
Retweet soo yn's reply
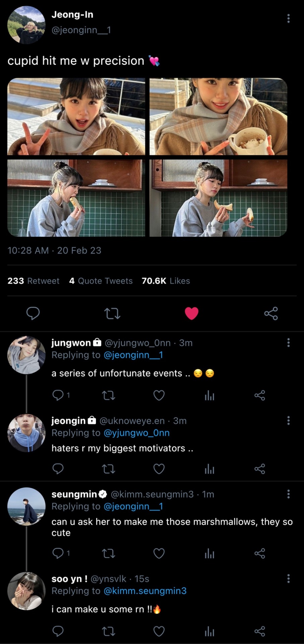108,632
